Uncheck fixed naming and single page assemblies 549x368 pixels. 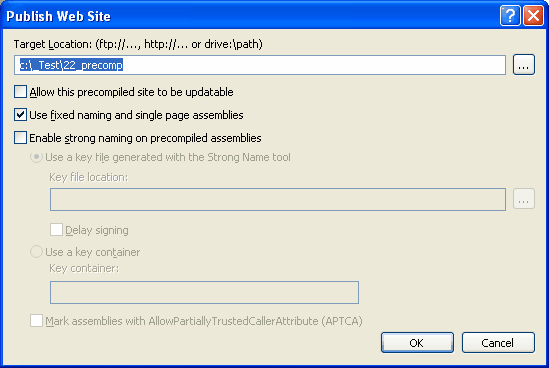coord(20,115)
